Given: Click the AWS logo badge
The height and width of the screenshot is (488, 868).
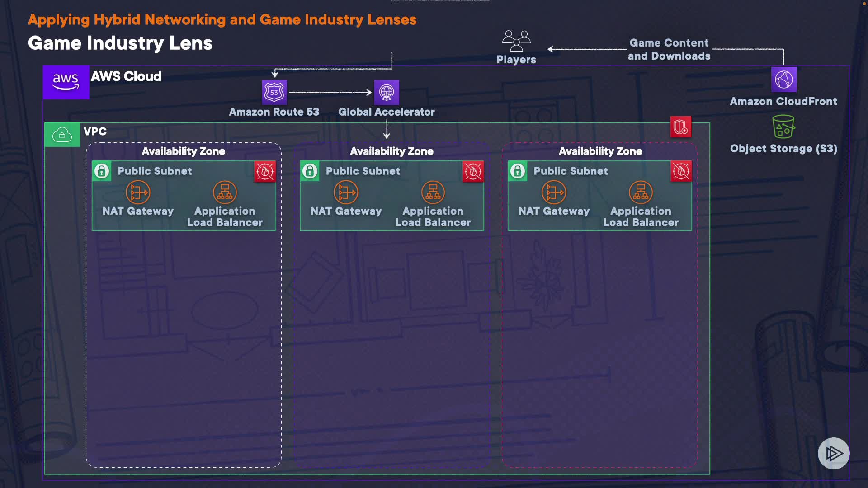Looking at the screenshot, I should click(x=66, y=82).
